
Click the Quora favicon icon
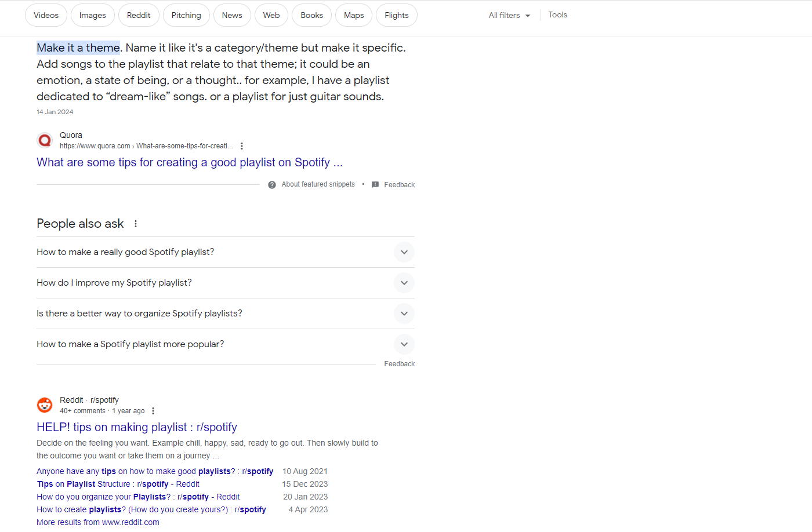click(x=45, y=140)
